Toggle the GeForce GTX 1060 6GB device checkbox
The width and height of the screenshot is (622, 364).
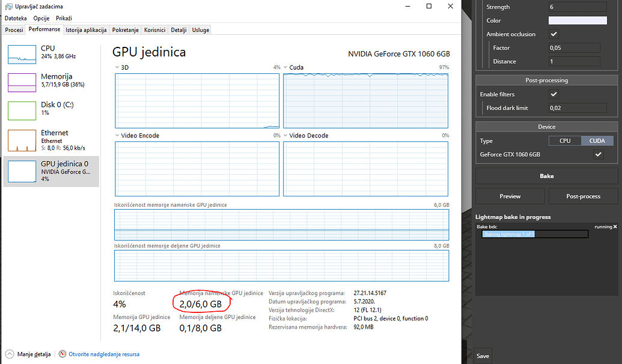pyautogui.click(x=598, y=154)
